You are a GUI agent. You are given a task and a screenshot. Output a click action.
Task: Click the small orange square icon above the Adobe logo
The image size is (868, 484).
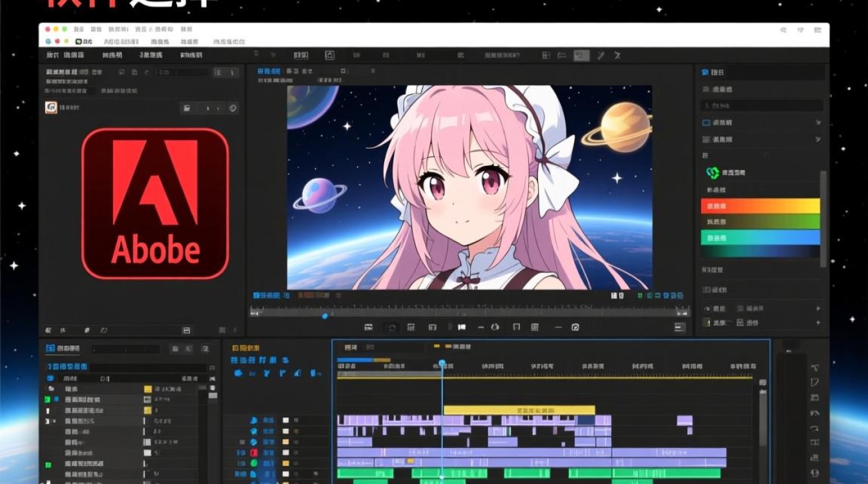(x=51, y=108)
